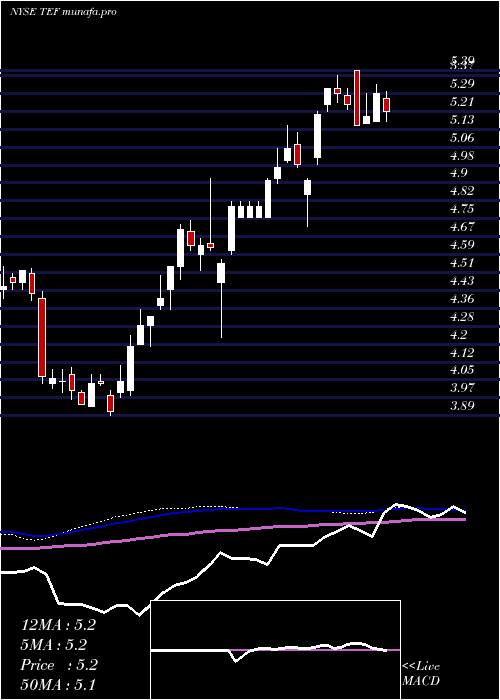This screenshot has width=500, height=700.
Task: Click the 3.89 price axis label
Action: tap(462, 406)
